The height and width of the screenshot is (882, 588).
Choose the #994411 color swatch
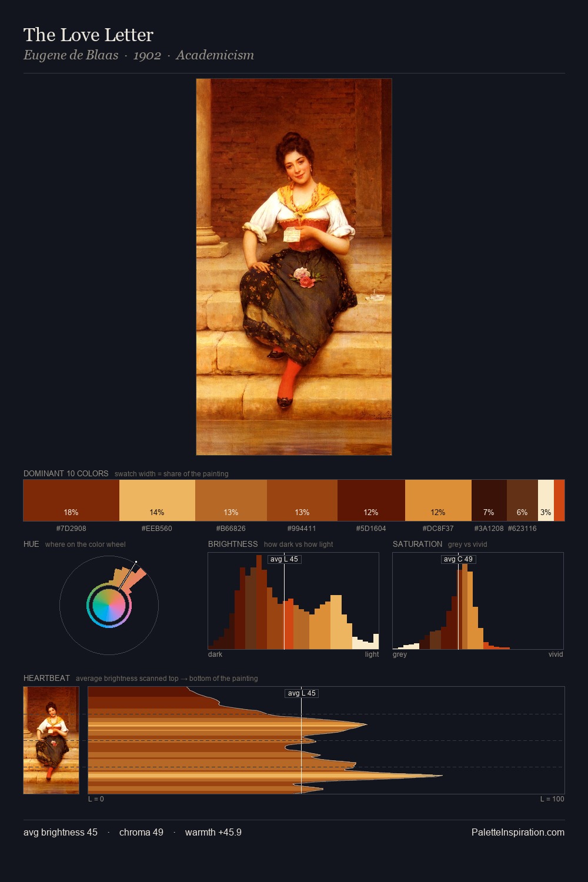point(302,500)
